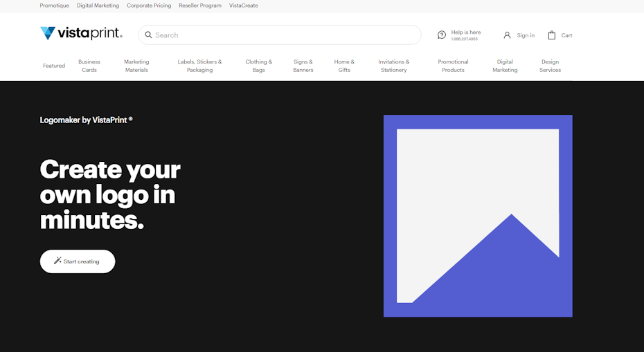Image resolution: width=644 pixels, height=352 pixels.
Task: Click the purple logo preview image
Action: 478,216
